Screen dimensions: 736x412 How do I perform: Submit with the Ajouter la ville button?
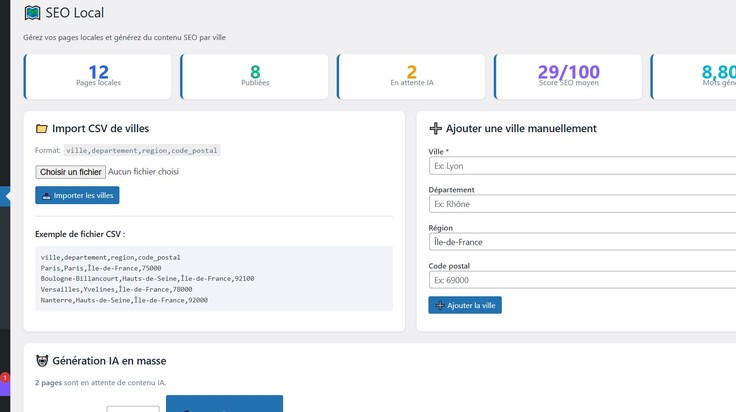click(465, 305)
